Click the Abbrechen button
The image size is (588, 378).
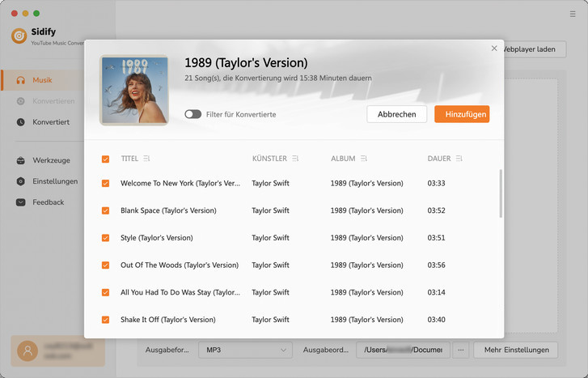397,114
